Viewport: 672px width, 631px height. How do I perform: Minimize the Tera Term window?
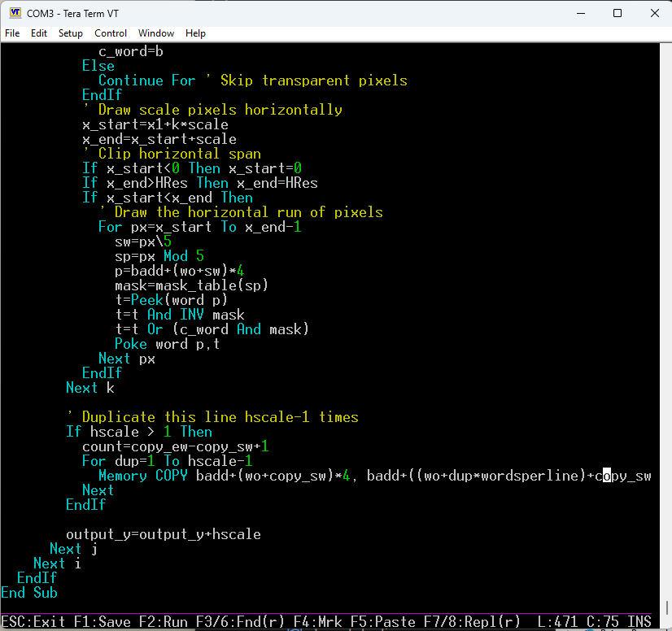pos(580,13)
